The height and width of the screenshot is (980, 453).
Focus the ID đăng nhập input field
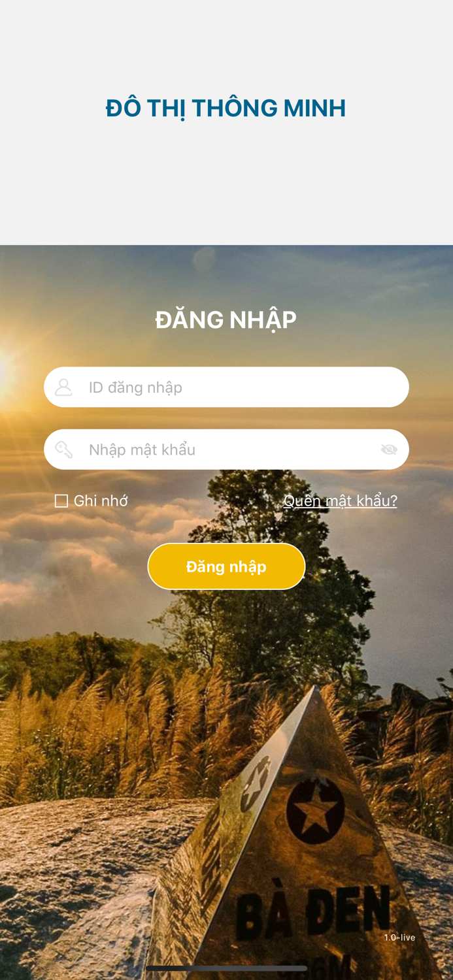[226, 387]
